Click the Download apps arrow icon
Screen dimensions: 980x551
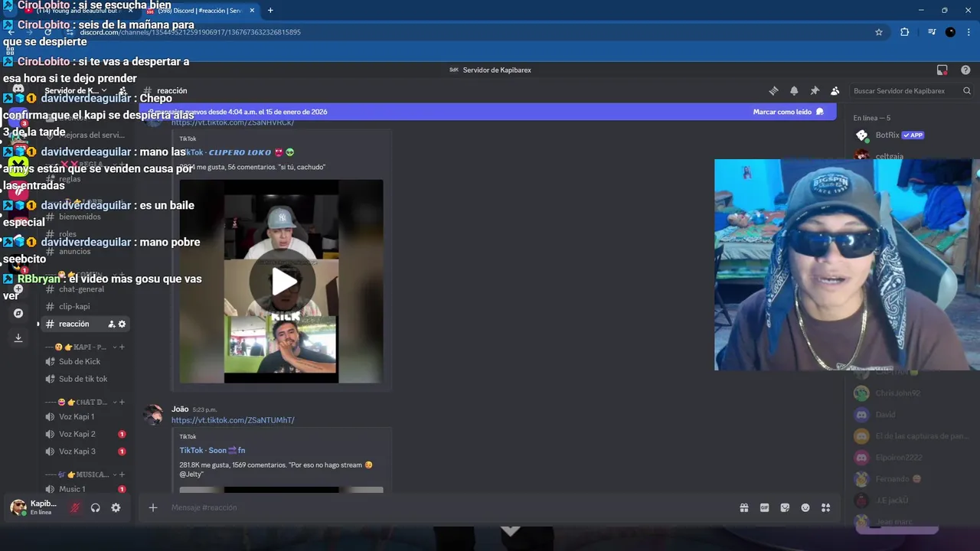click(x=18, y=337)
